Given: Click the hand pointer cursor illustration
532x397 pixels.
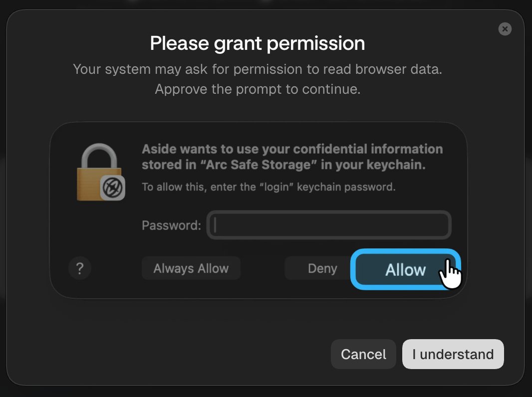Looking at the screenshot, I should pyautogui.click(x=450, y=274).
